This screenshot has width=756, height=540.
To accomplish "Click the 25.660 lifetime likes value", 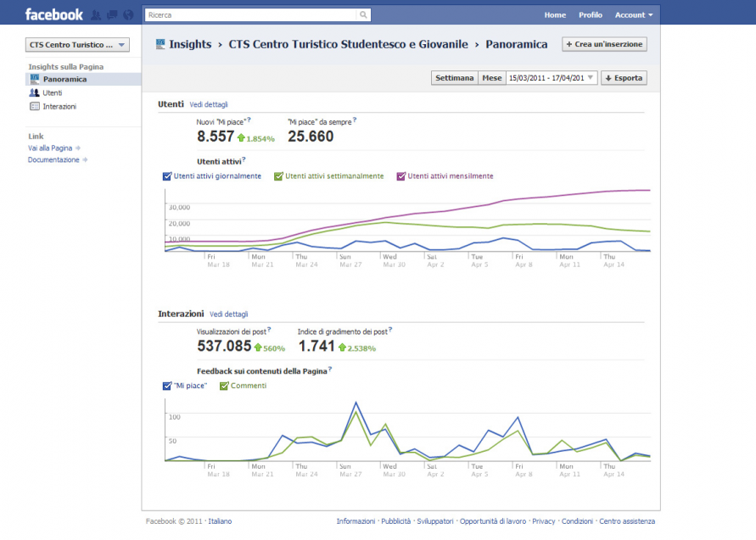I will (x=311, y=136).
